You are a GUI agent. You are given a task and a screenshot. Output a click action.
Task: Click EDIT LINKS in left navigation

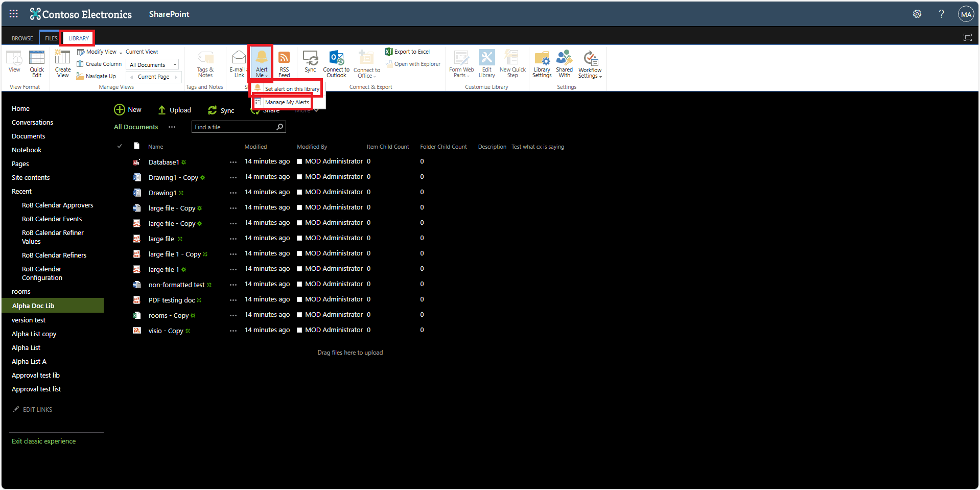(33, 409)
